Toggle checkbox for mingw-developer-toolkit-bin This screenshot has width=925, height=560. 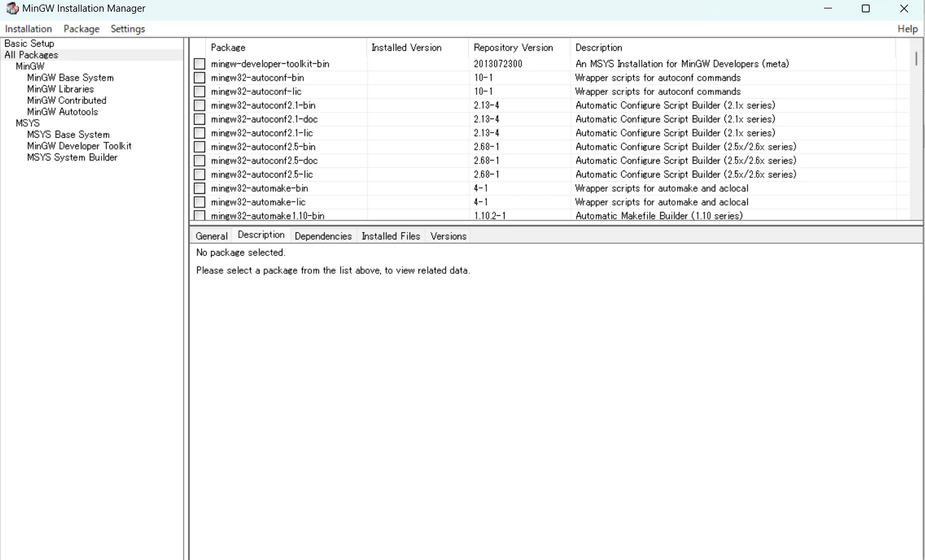pos(199,64)
